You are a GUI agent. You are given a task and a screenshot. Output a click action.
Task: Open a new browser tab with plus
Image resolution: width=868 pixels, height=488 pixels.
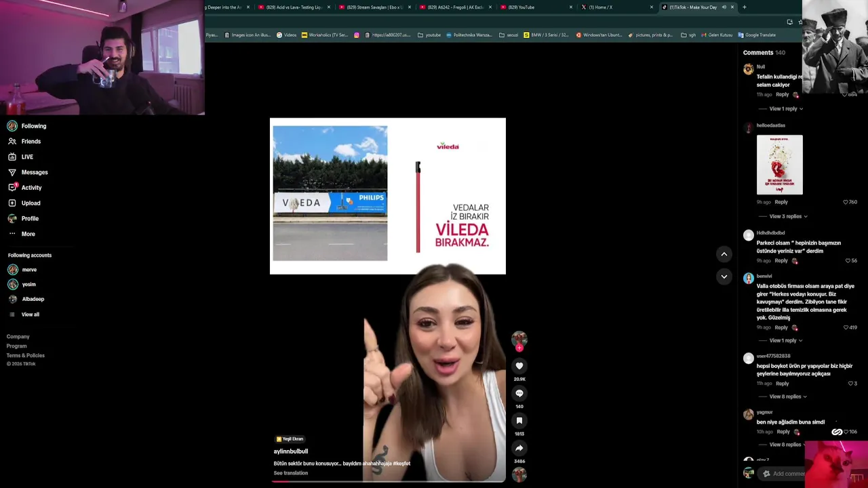click(745, 7)
